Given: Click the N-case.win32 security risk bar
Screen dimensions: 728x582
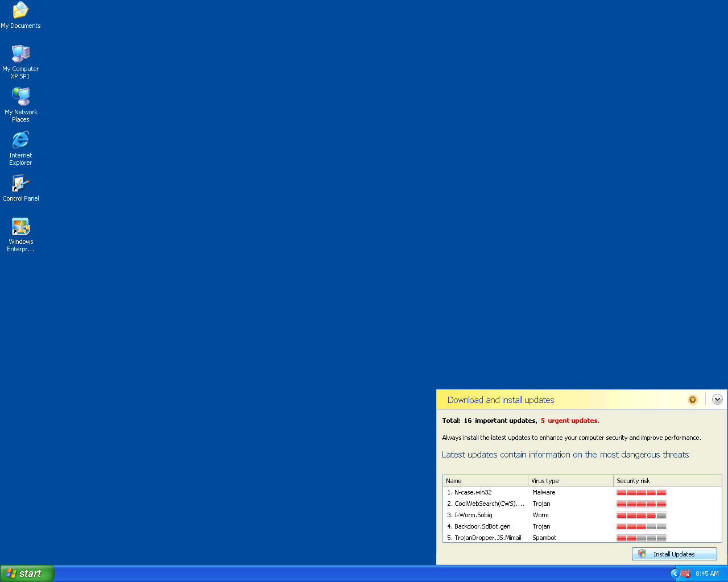Looking at the screenshot, I should [x=641, y=492].
